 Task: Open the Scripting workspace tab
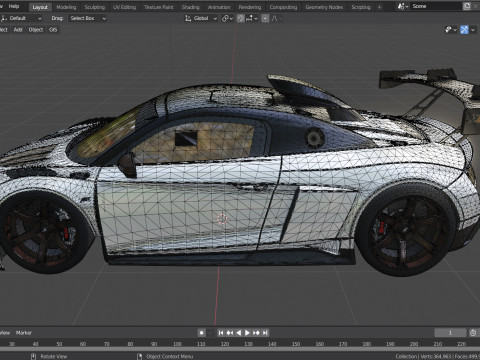click(361, 7)
